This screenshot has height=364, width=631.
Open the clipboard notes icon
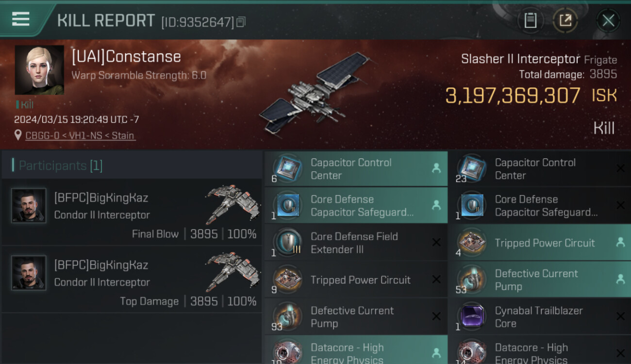pos(530,20)
